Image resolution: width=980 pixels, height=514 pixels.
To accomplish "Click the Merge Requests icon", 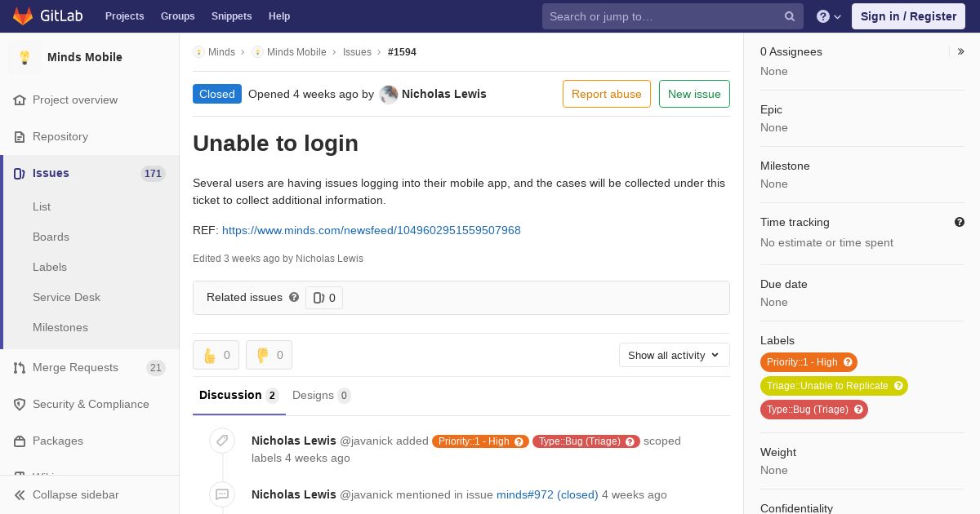I will 20,368.
